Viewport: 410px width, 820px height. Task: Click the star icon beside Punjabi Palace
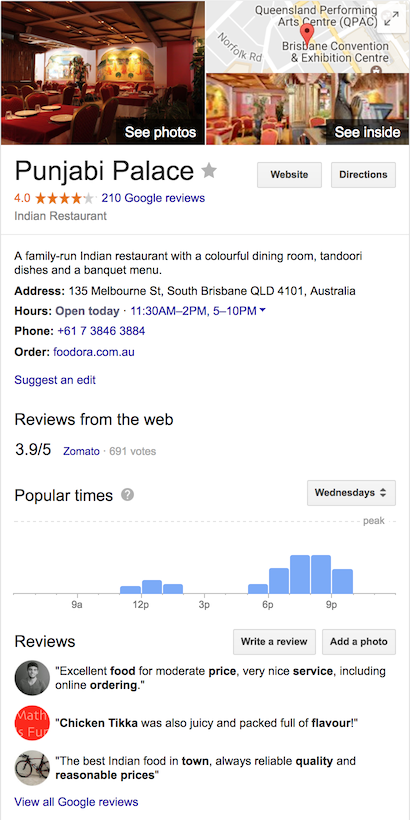209,170
